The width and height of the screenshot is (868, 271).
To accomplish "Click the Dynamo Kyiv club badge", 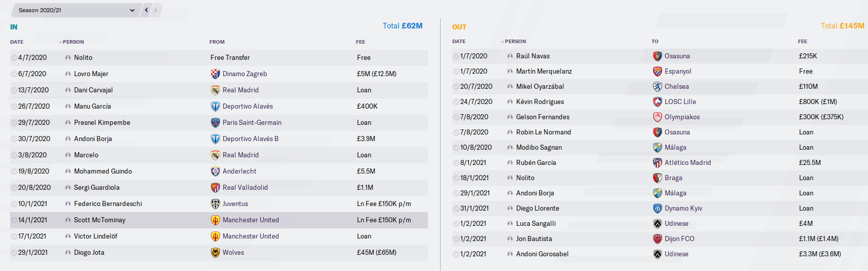I will coord(657,209).
